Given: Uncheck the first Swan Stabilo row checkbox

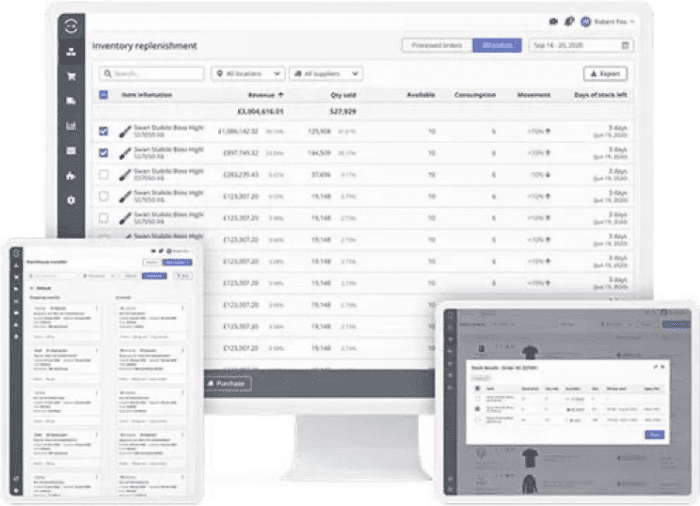Looking at the screenshot, I should [x=104, y=131].
